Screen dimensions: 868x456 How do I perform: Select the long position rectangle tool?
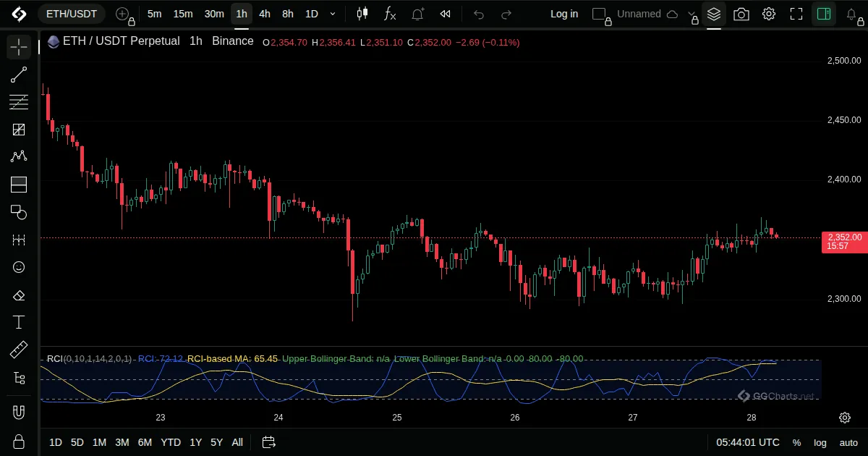coord(19,185)
